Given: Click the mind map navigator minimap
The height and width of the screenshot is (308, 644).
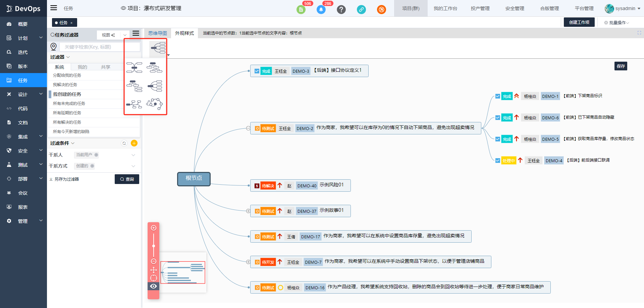Looking at the screenshot, I should coord(183,272).
